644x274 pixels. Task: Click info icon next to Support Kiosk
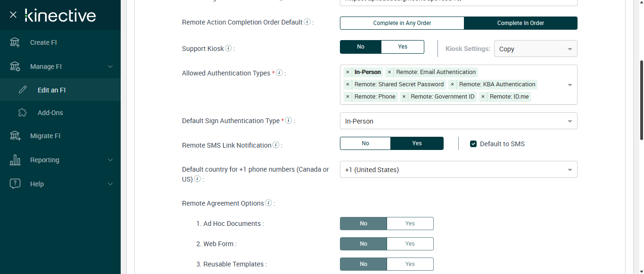229,48
